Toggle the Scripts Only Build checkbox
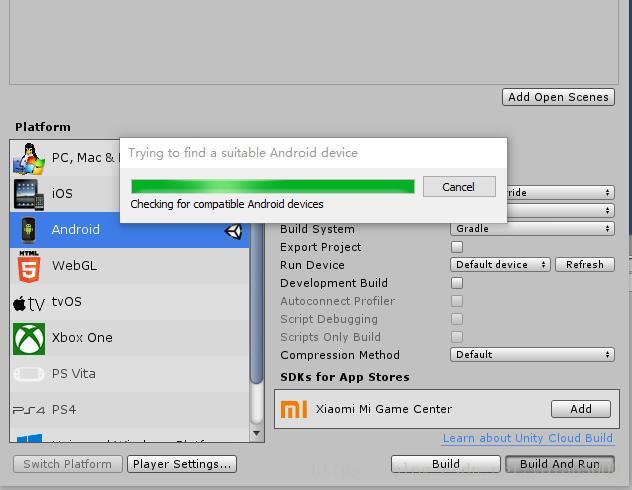Screen dimensions: 632x490 (457, 337)
